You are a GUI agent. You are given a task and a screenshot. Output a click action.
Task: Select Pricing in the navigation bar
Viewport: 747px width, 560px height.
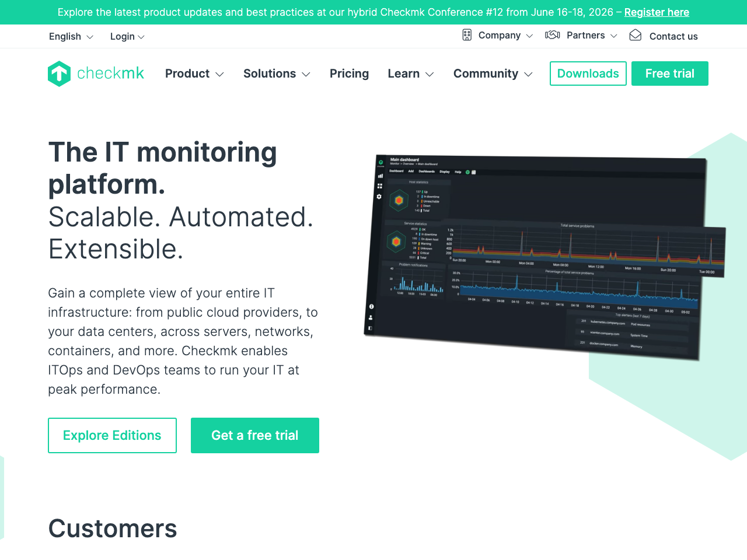(x=349, y=73)
